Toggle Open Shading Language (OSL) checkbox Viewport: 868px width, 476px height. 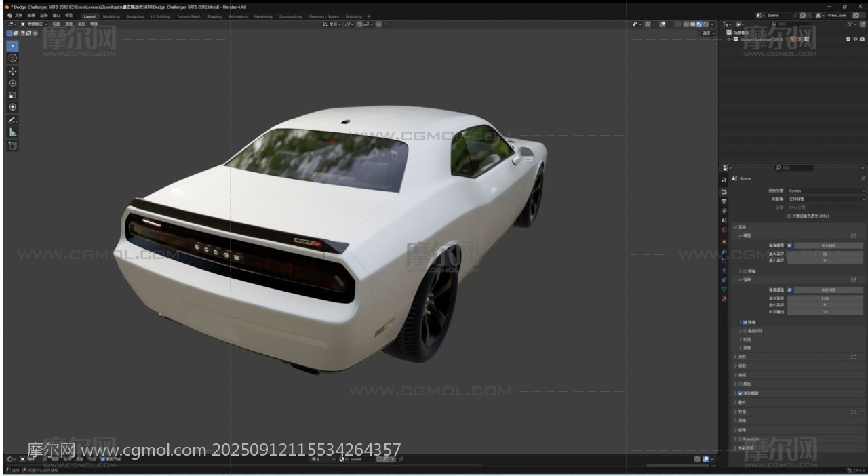point(789,216)
